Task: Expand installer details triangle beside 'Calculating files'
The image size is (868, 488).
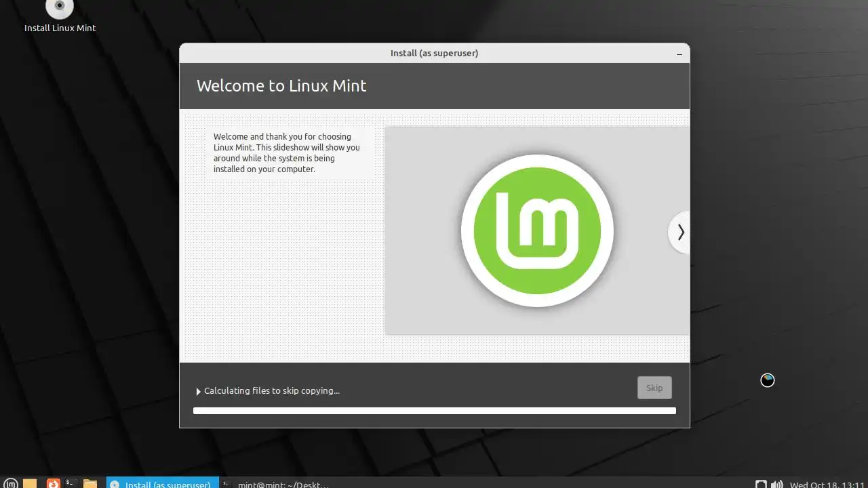Action: [199, 391]
